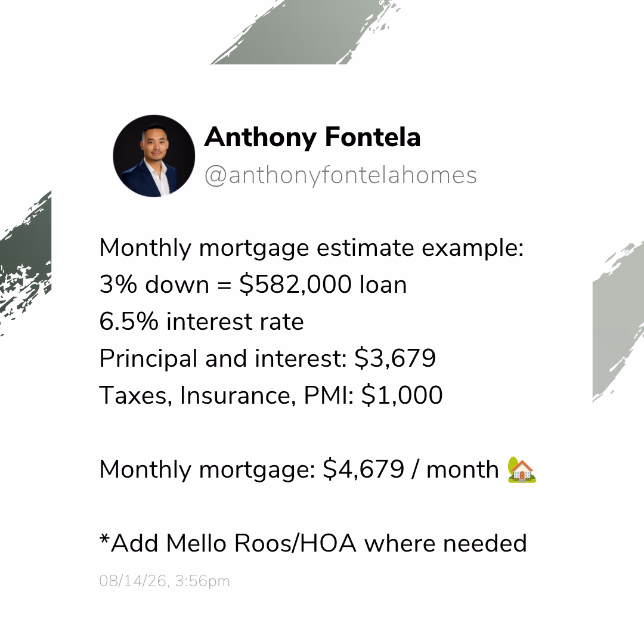Select the "Monthly mortgage estimate example:" line
The height and width of the screenshot is (644, 644).
(312, 248)
